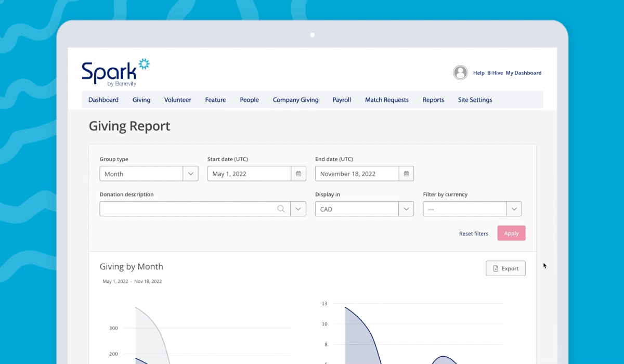
Task: Open the My Dashboard link
Action: [524, 73]
